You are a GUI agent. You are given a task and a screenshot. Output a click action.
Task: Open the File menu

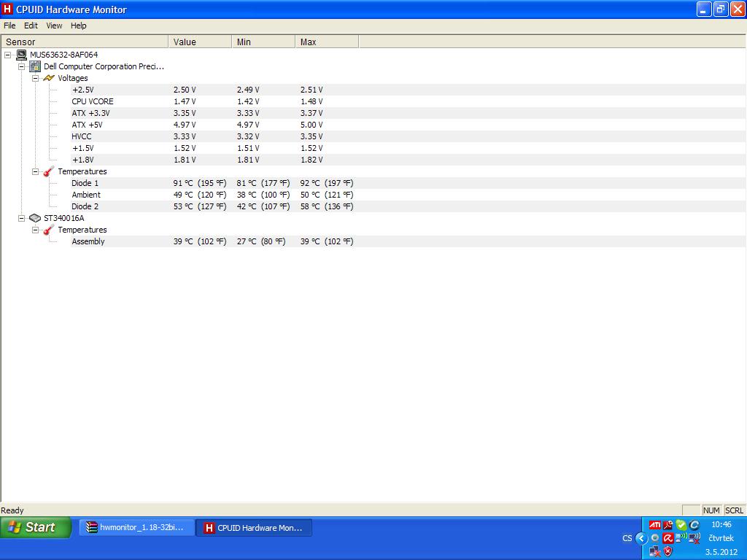coord(9,26)
